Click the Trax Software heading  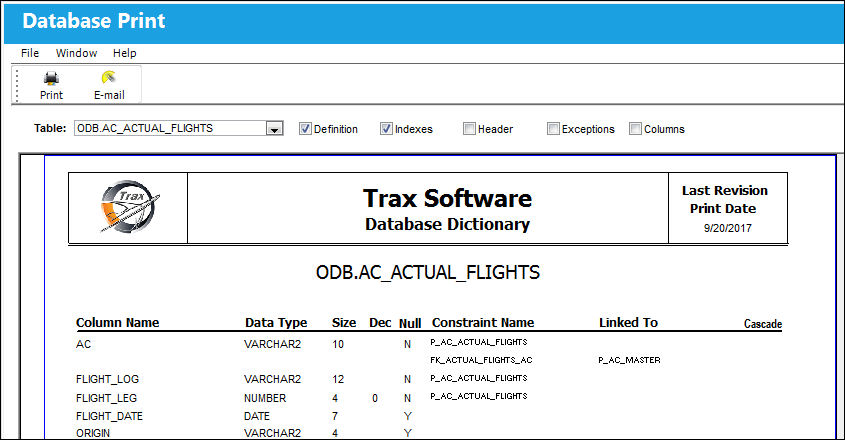click(447, 198)
